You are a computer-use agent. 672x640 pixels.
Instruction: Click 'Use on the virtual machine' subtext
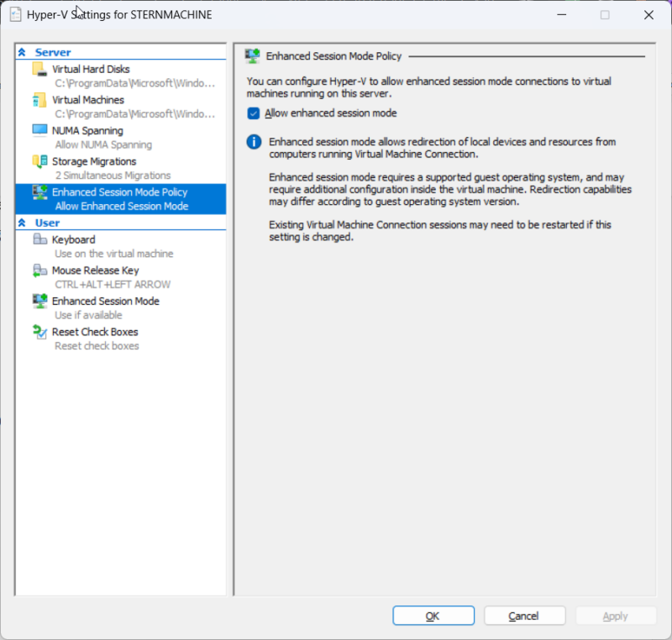[114, 254]
